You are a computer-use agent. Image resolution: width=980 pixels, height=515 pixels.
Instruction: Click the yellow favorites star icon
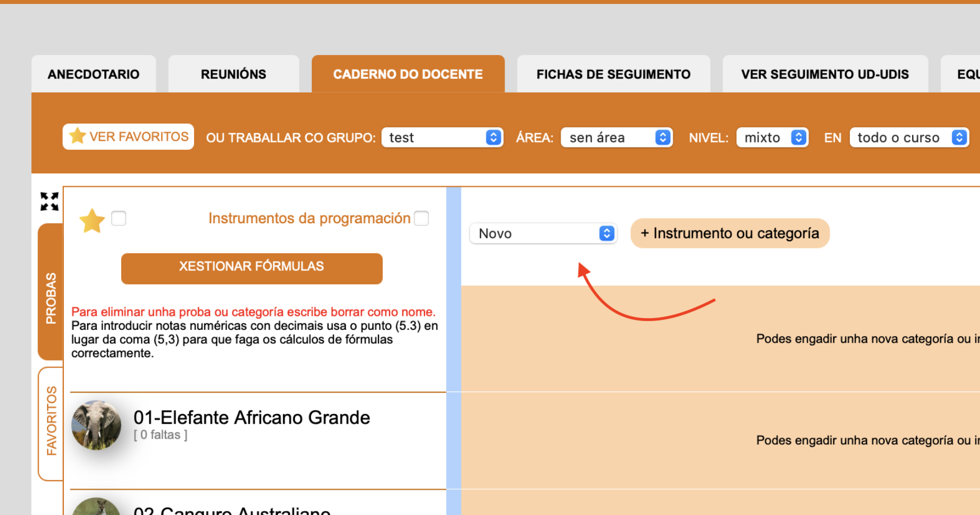[92, 220]
